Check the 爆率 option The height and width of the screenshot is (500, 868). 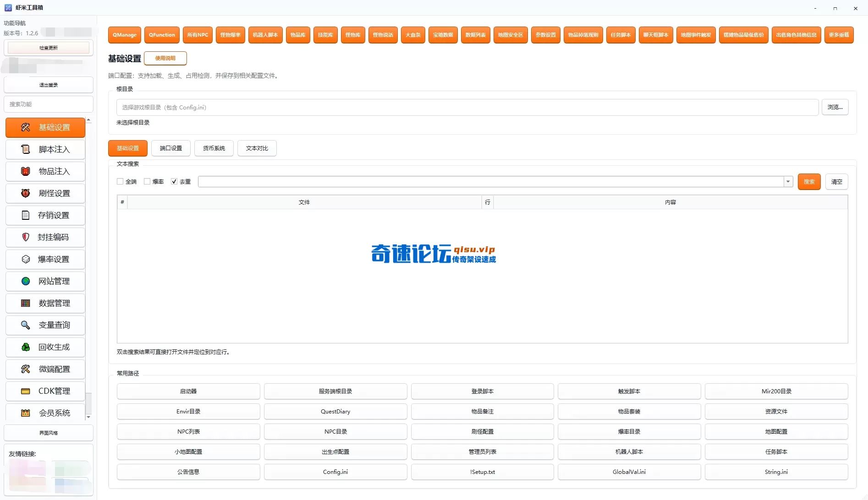click(x=147, y=181)
